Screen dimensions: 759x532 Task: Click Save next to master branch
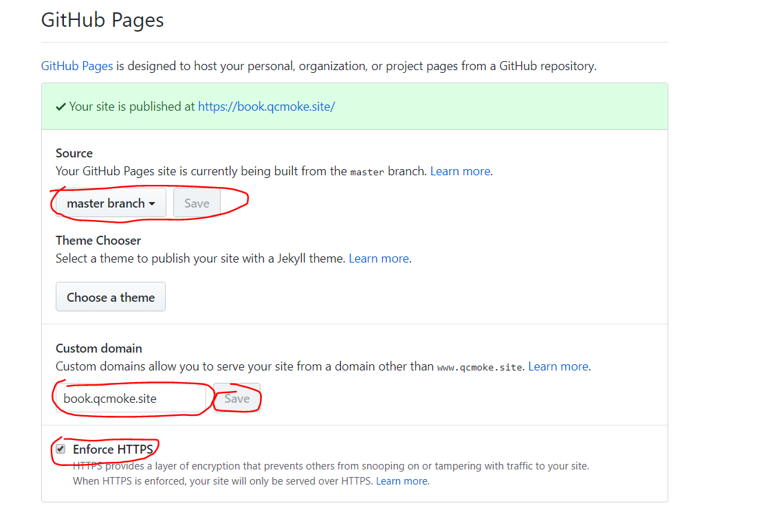[x=197, y=203]
